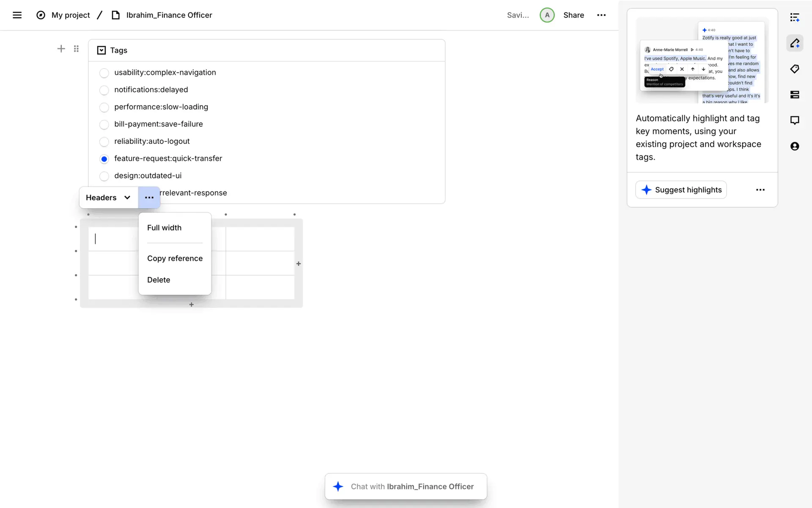Click the drag handle beside Tags block
The width and height of the screenshot is (812, 508).
pos(76,49)
